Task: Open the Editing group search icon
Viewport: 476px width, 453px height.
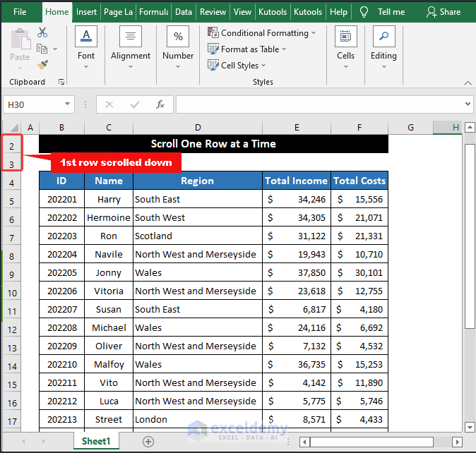Action: pos(383,37)
